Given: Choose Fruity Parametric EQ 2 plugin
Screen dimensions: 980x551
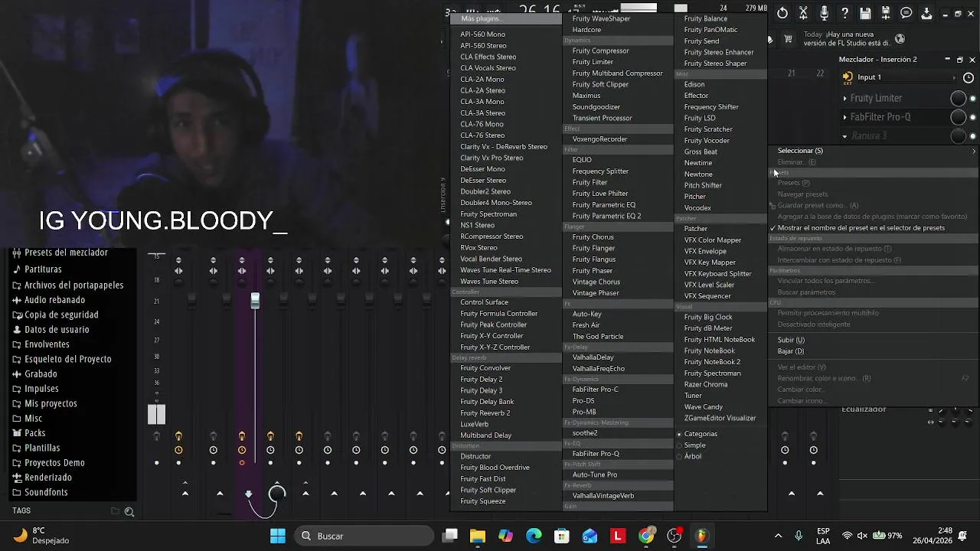Looking at the screenshot, I should click(606, 217).
